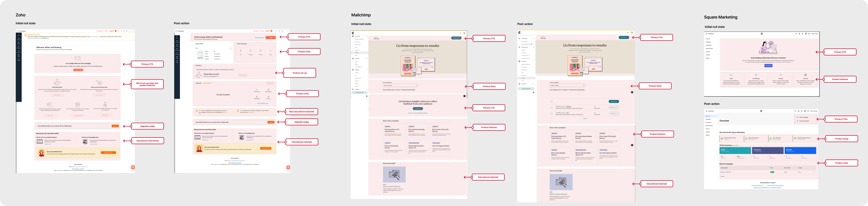
Task: Open the Analytics icon in Mailchimp's sidebar
Action: click(x=352, y=59)
